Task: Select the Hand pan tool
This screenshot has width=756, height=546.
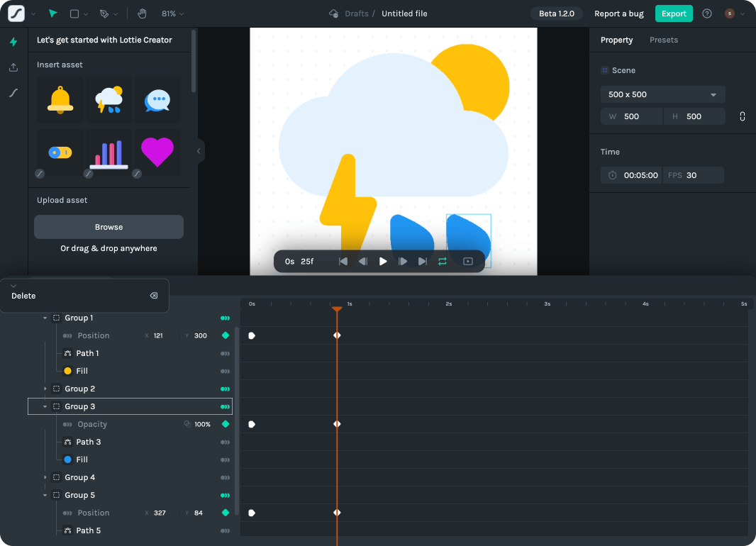Action: point(142,13)
